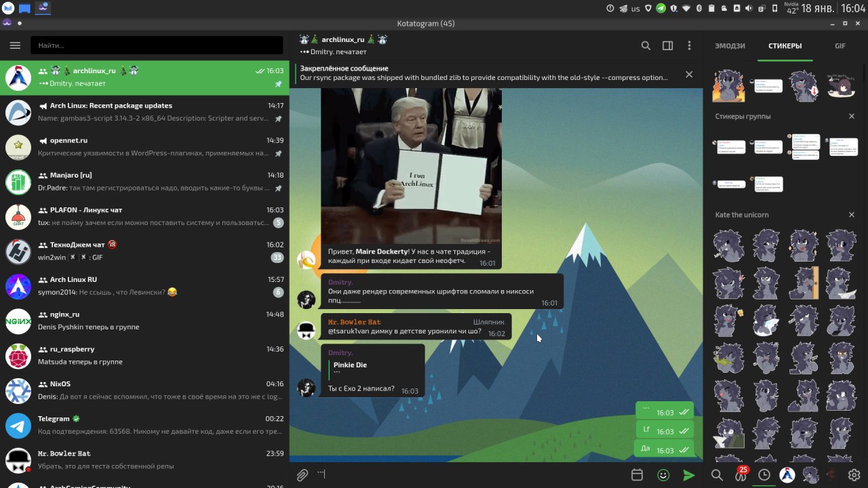The width and height of the screenshot is (868, 488).
Task: Toggle the emoji panel smiley icon
Action: click(663, 475)
